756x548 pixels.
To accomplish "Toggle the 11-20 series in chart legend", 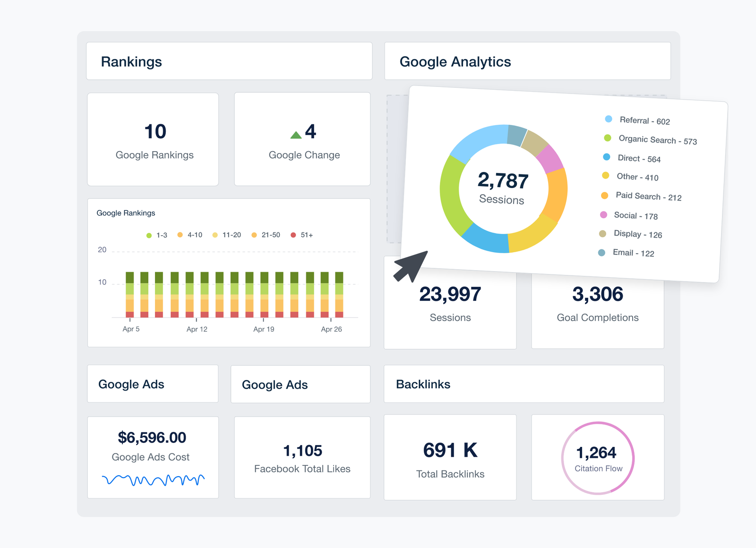I will 227,235.
